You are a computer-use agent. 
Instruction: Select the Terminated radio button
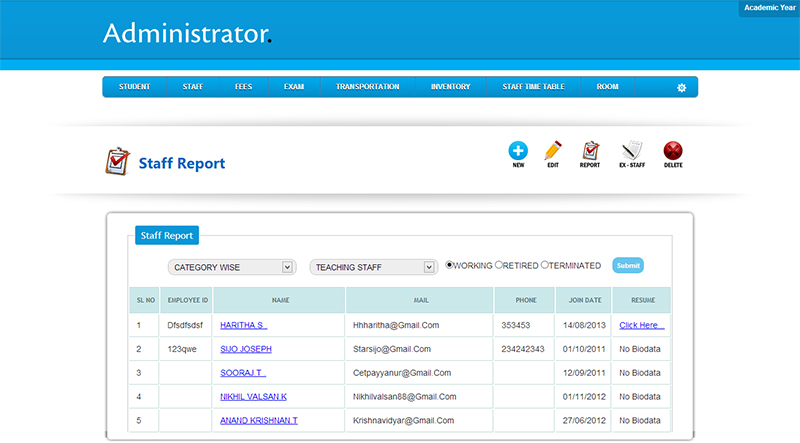(x=545, y=265)
